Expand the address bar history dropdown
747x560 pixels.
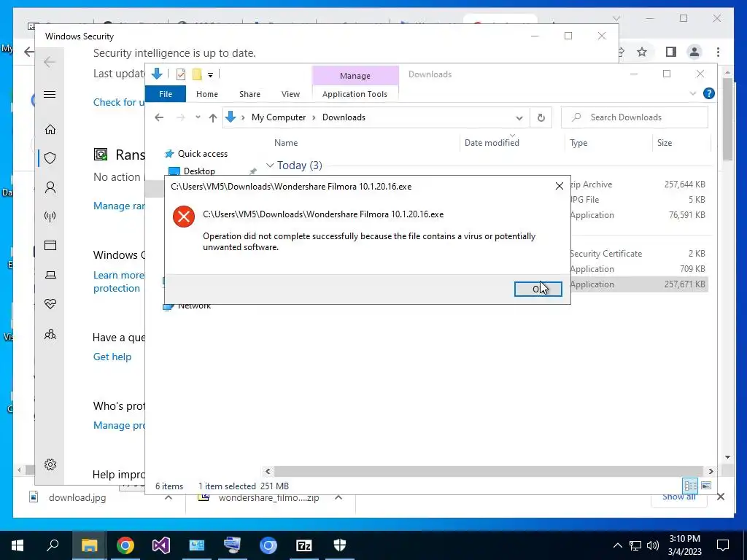519,117
